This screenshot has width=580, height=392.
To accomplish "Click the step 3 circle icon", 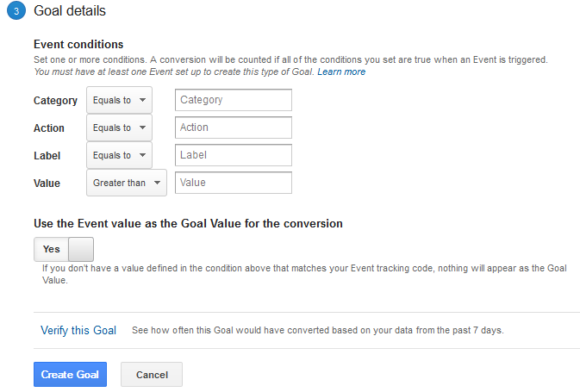I will [16, 10].
